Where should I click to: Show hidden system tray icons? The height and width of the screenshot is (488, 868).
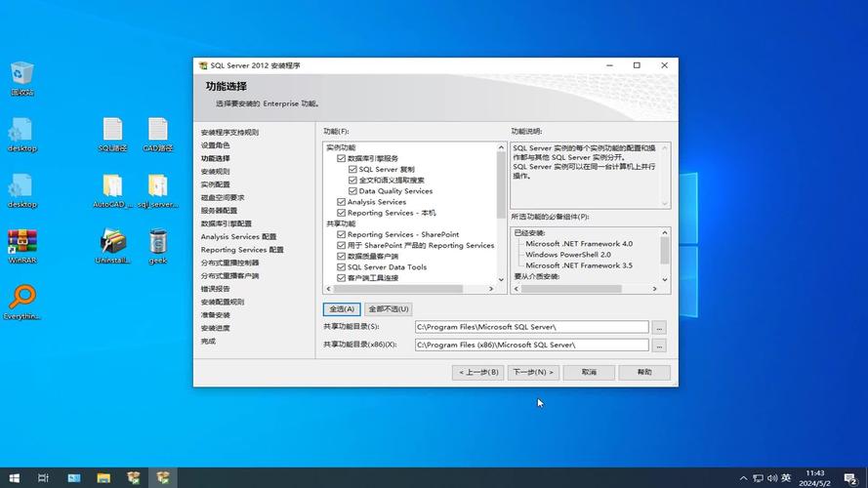pyautogui.click(x=743, y=478)
